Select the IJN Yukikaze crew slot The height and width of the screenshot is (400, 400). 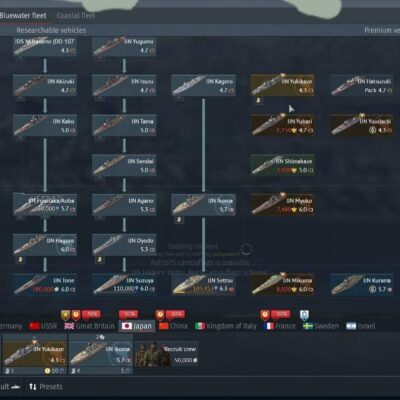pos(35,355)
